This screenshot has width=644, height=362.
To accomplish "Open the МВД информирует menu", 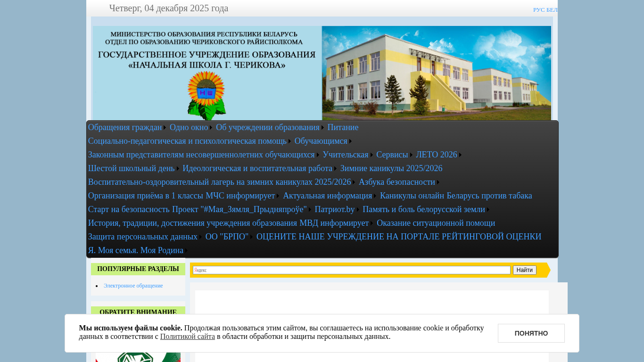I will coord(334,223).
